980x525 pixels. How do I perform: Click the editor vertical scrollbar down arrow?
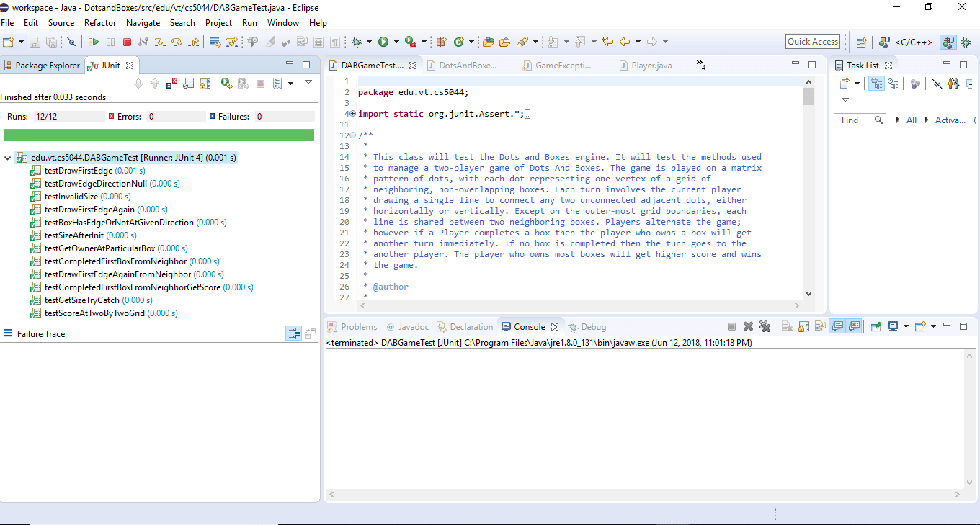click(808, 293)
